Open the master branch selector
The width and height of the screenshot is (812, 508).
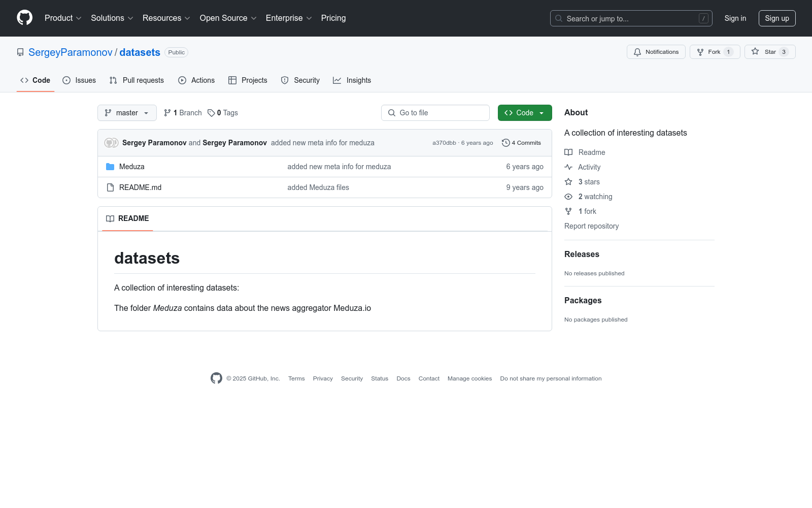127,113
